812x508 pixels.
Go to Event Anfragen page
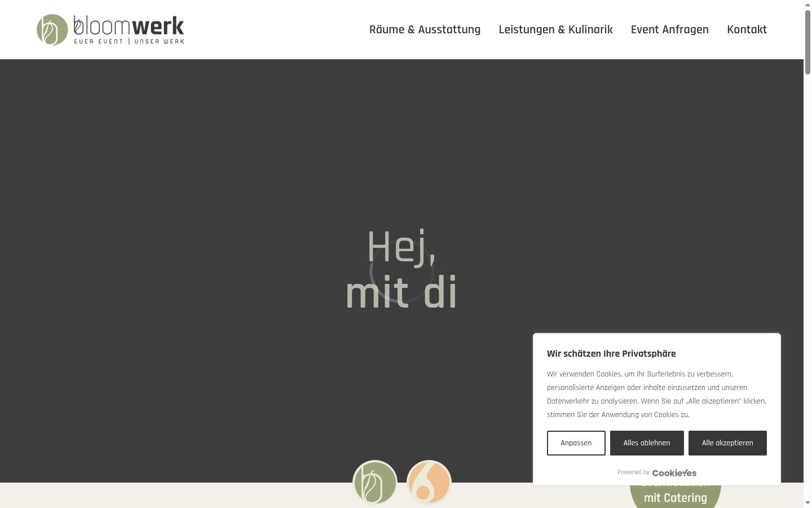click(669, 29)
